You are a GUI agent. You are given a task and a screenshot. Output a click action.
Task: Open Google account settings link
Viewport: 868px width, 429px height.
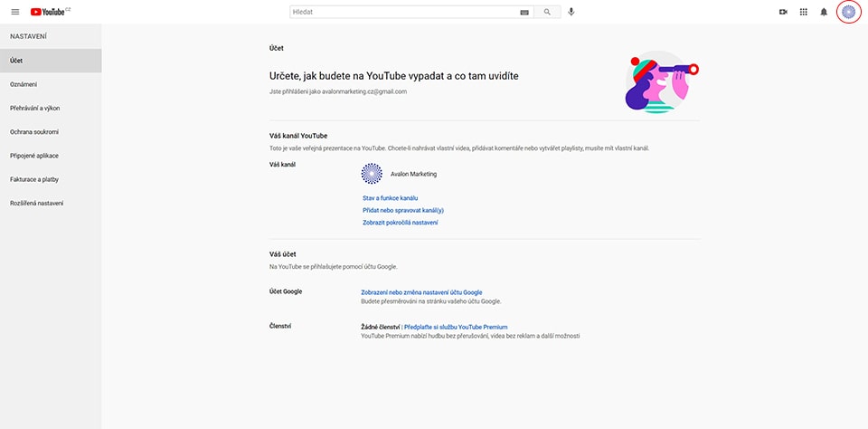pyautogui.click(x=421, y=292)
